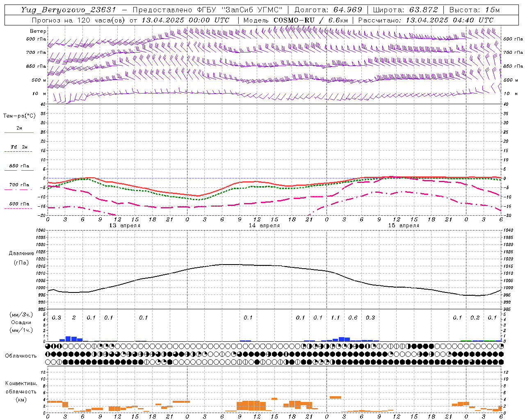The height and width of the screenshot is (420, 525).
Task: Click the Долгота: 64.969 value
Action: click(328, 10)
